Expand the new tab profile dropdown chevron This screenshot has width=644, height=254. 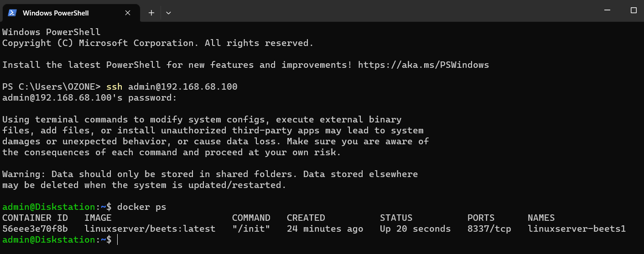tap(168, 13)
